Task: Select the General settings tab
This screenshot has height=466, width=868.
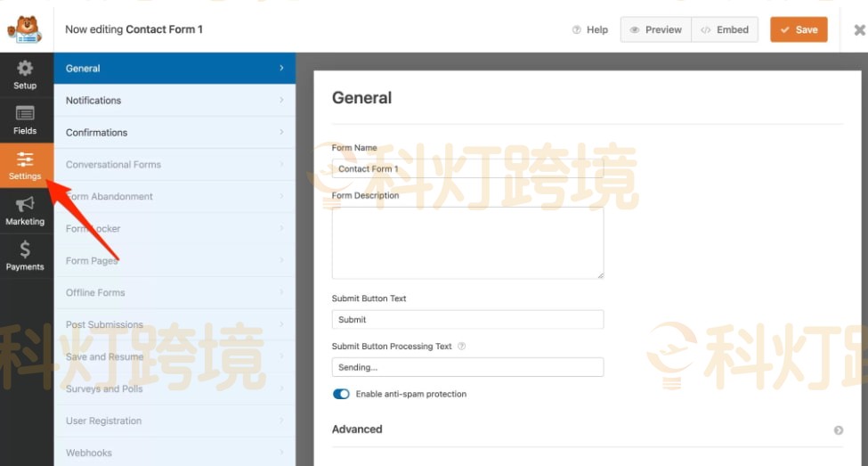Action: click(x=174, y=69)
